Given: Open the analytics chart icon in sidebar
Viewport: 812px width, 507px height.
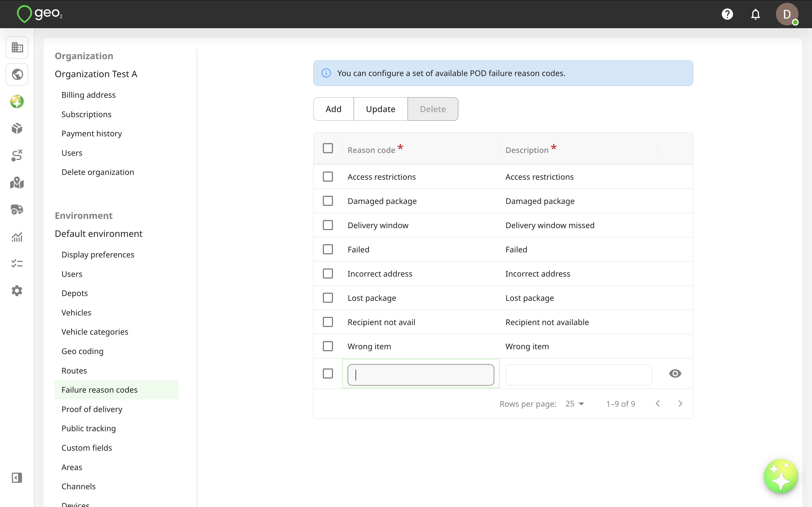Looking at the screenshot, I should tap(17, 237).
